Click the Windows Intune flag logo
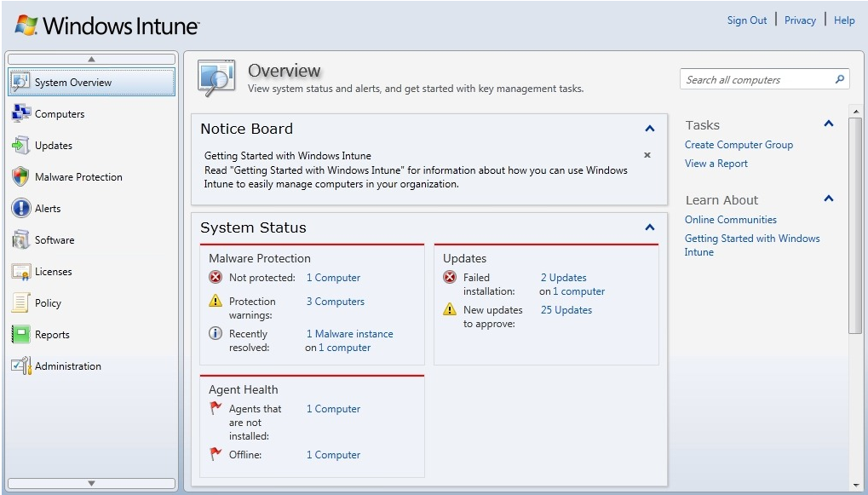The height and width of the screenshot is (495, 868). click(26, 25)
